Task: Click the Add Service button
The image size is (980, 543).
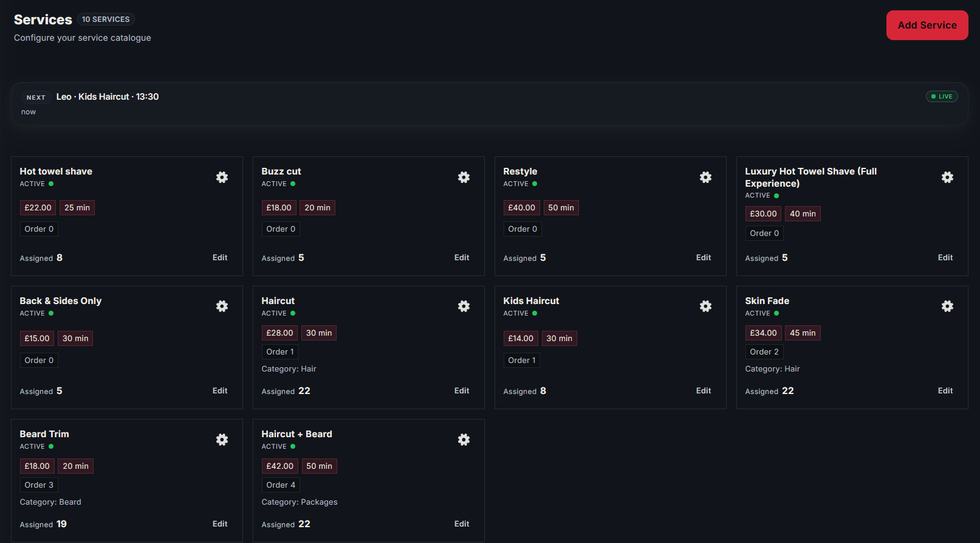Action: pyautogui.click(x=927, y=25)
